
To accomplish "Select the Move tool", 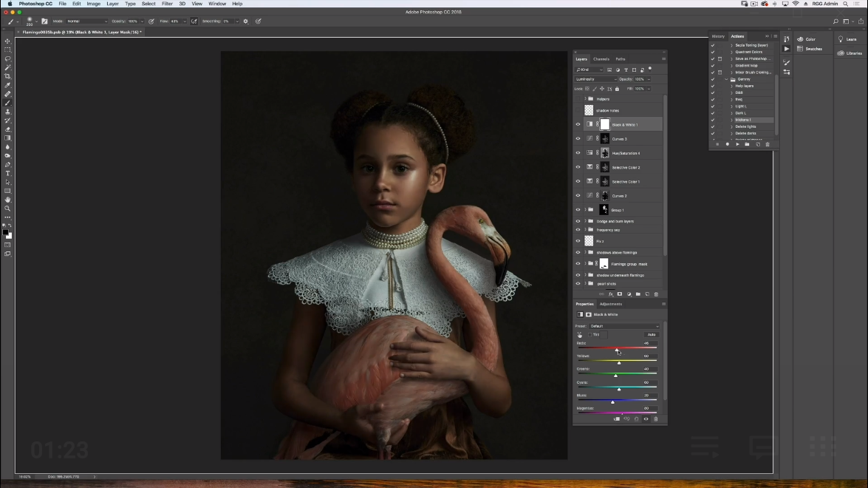I will (x=8, y=41).
